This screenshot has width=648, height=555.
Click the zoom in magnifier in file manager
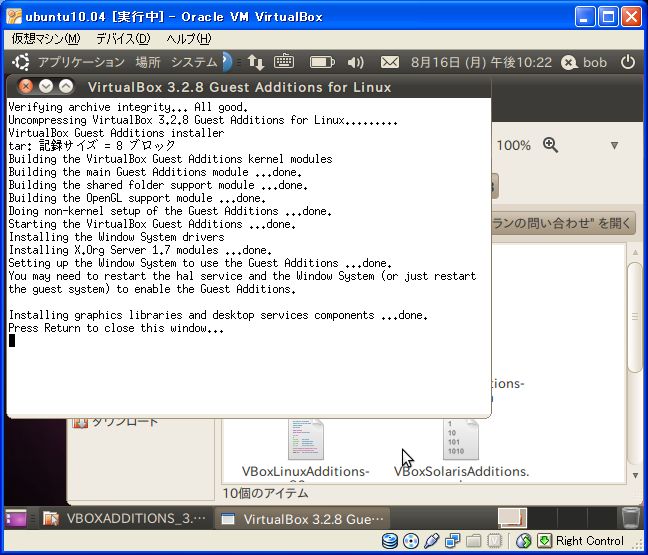[550, 145]
